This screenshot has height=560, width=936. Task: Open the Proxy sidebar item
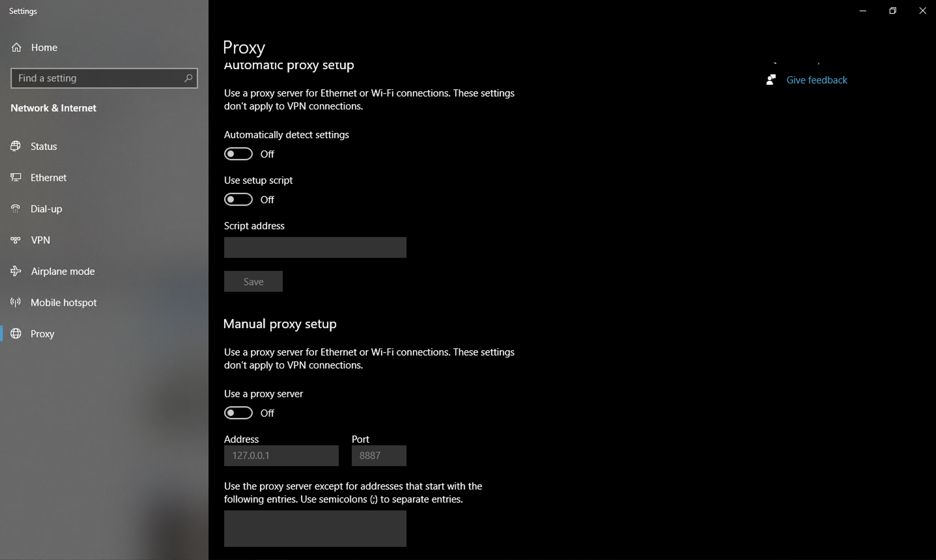point(42,334)
